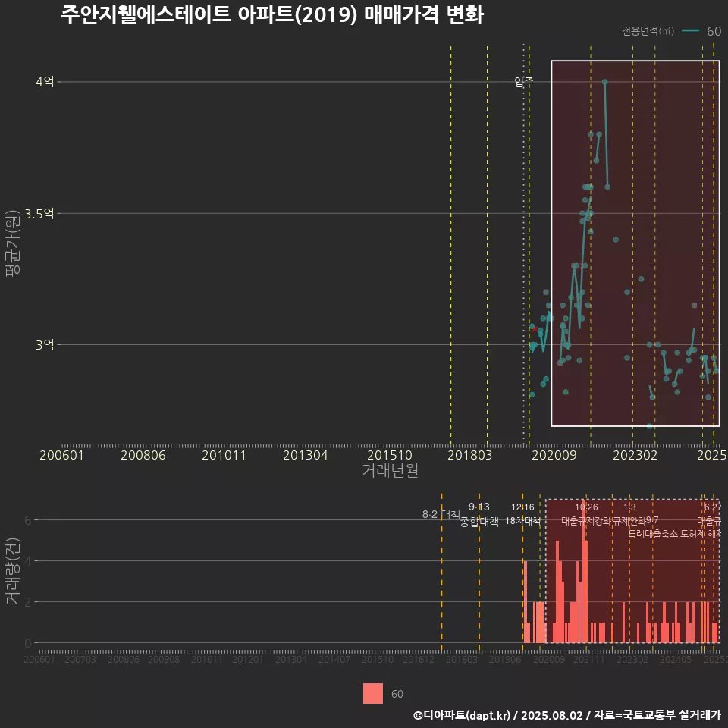Image resolution: width=728 pixels, height=728 pixels.
Task: Click the teal legend line for area 60
Action: pyautogui.click(x=690, y=31)
